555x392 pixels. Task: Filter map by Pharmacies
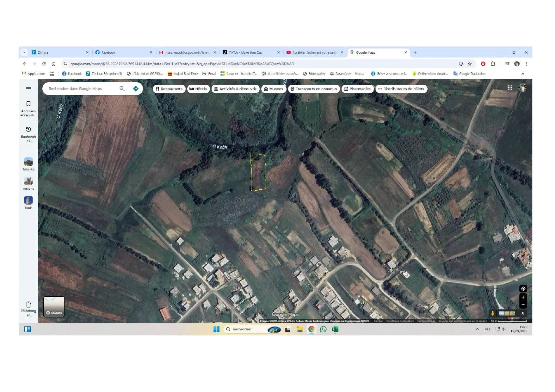click(x=357, y=89)
